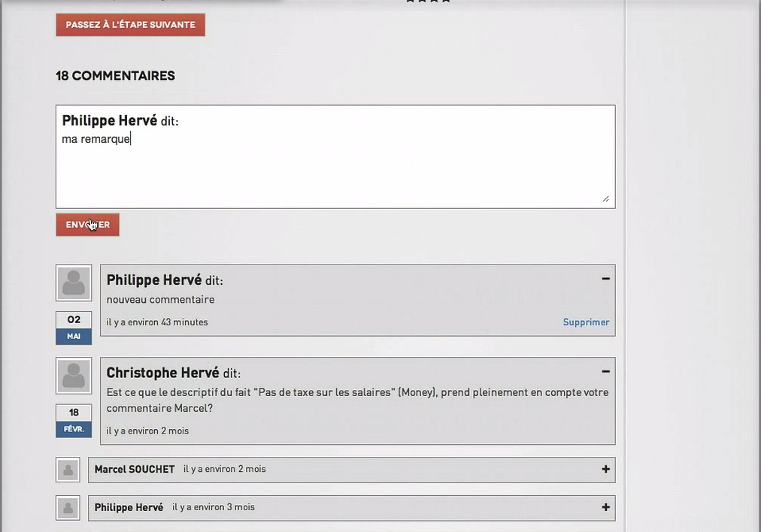Click 'Philippe Hervé dit:' in posted comment
This screenshot has height=532, width=761.
[165, 280]
